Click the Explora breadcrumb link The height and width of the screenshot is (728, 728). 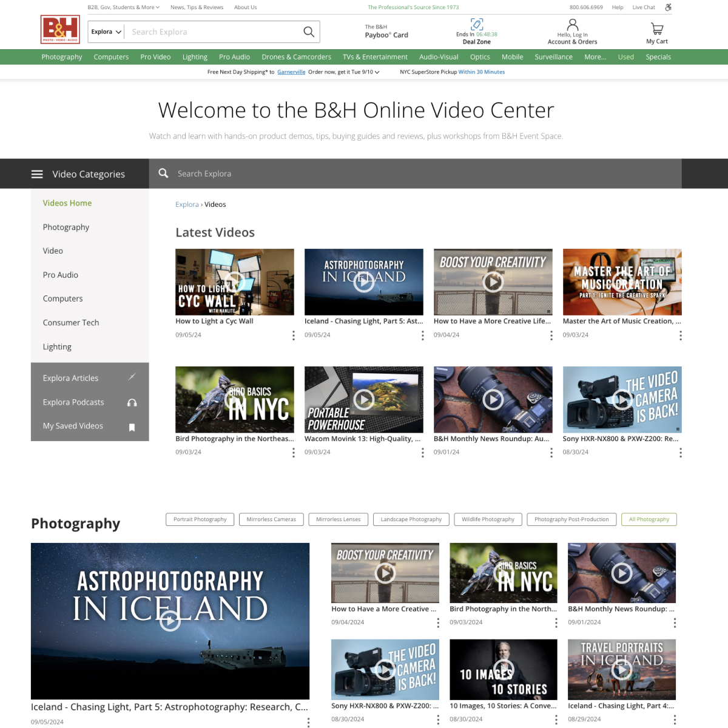(187, 204)
